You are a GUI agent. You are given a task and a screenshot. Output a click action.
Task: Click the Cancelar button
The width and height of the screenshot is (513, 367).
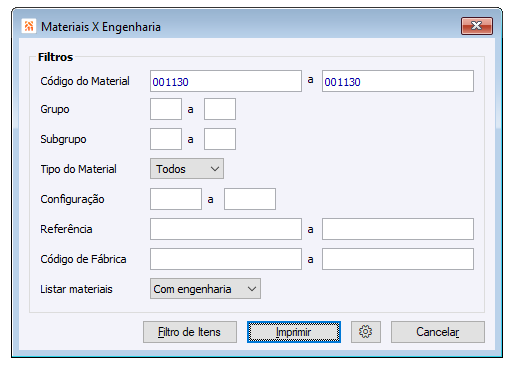(438, 332)
